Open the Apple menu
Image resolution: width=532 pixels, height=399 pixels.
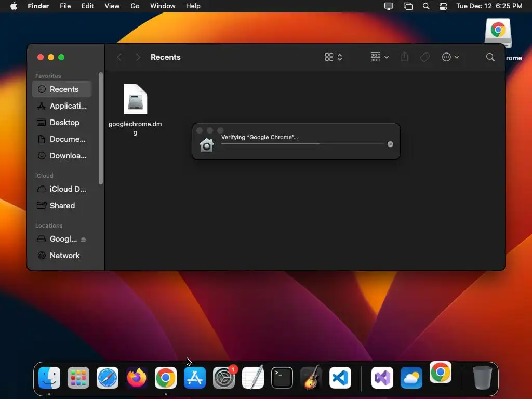tap(14, 6)
